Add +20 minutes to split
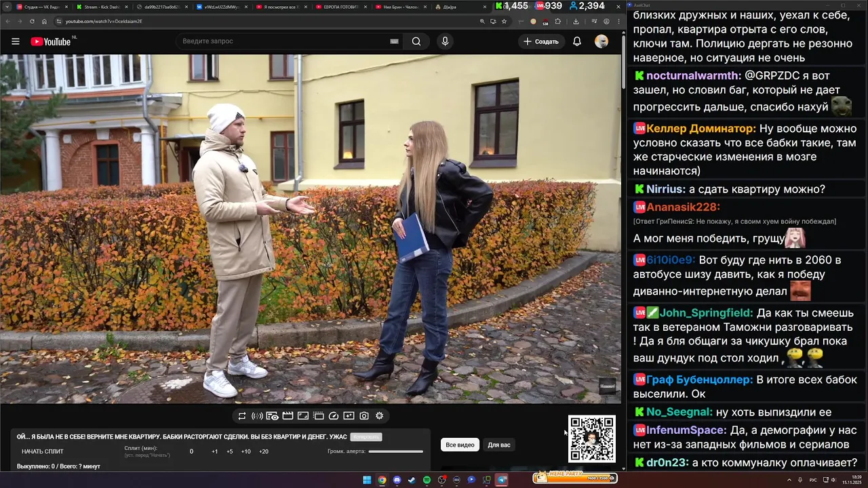868x488 pixels. point(263,451)
